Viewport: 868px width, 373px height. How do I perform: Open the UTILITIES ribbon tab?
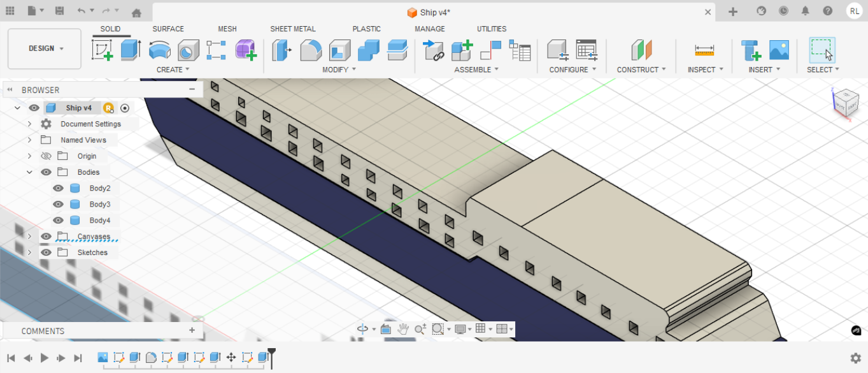coord(491,29)
